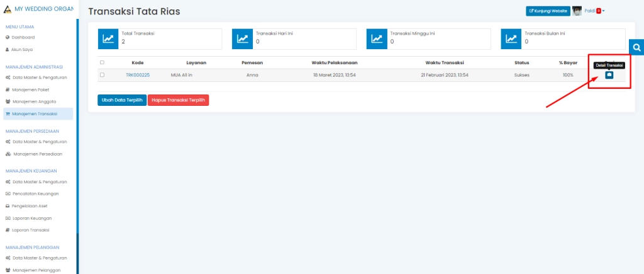Click the Transaksi Minggu Ini chart icon
Image resolution: width=644 pixels, height=274 pixels.
(x=377, y=39)
